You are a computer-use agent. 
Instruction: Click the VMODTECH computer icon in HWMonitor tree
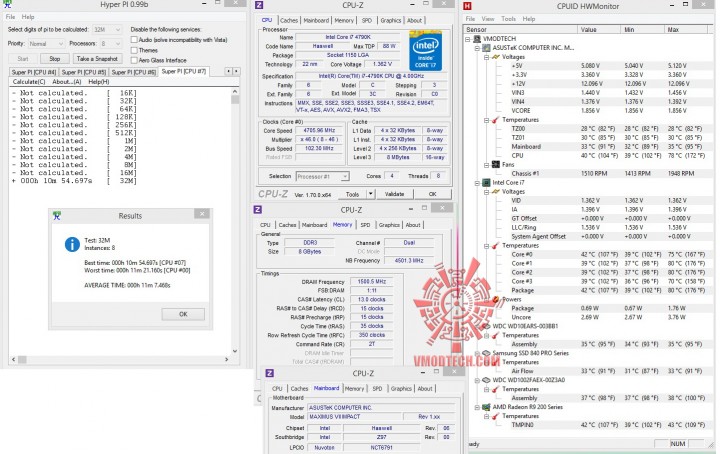(478, 39)
